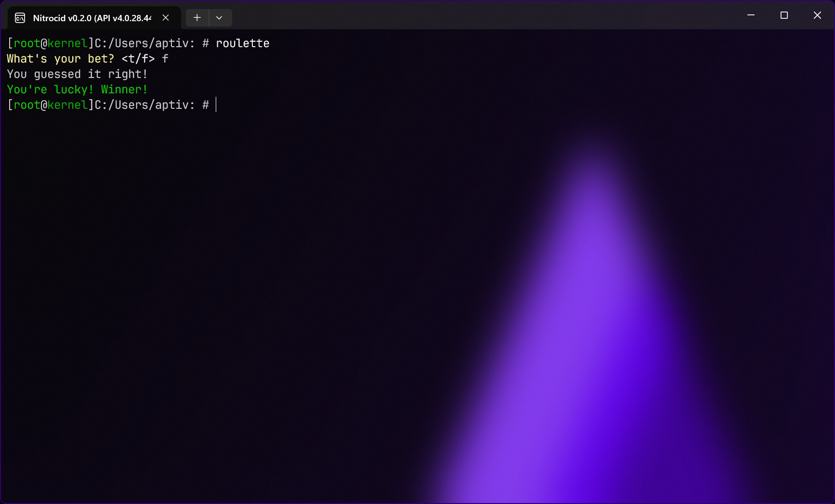This screenshot has width=835, height=504.
Task: Click the 'roulette' command text
Action: point(243,43)
